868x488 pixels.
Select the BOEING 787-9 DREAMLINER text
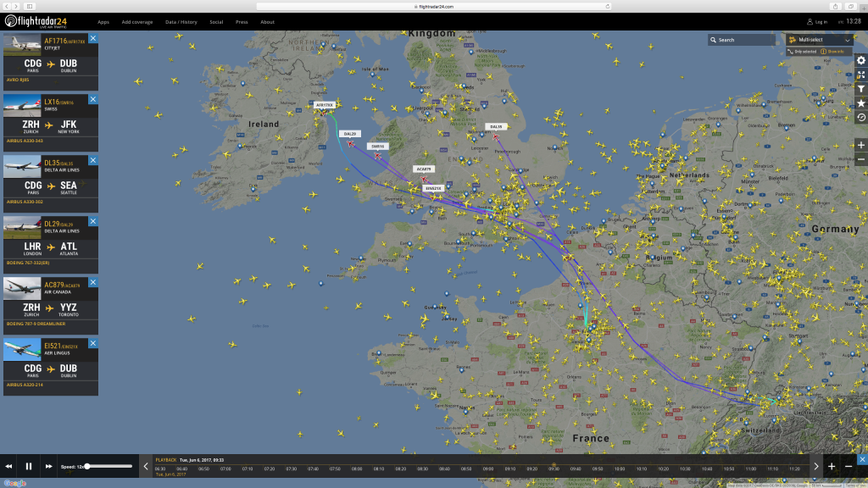click(x=36, y=324)
